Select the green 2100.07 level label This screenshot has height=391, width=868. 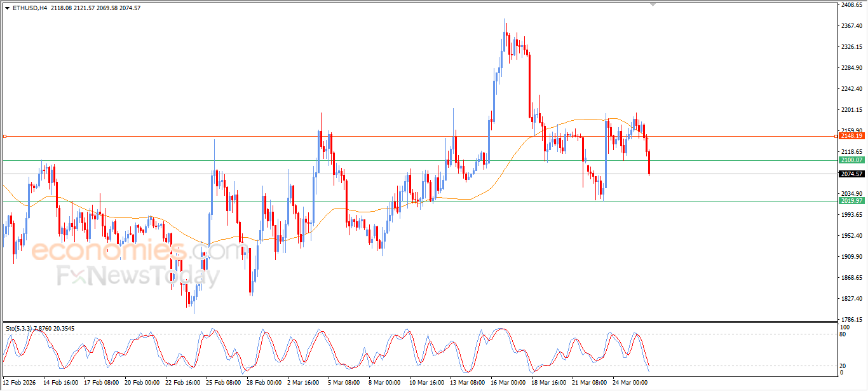[851, 160]
